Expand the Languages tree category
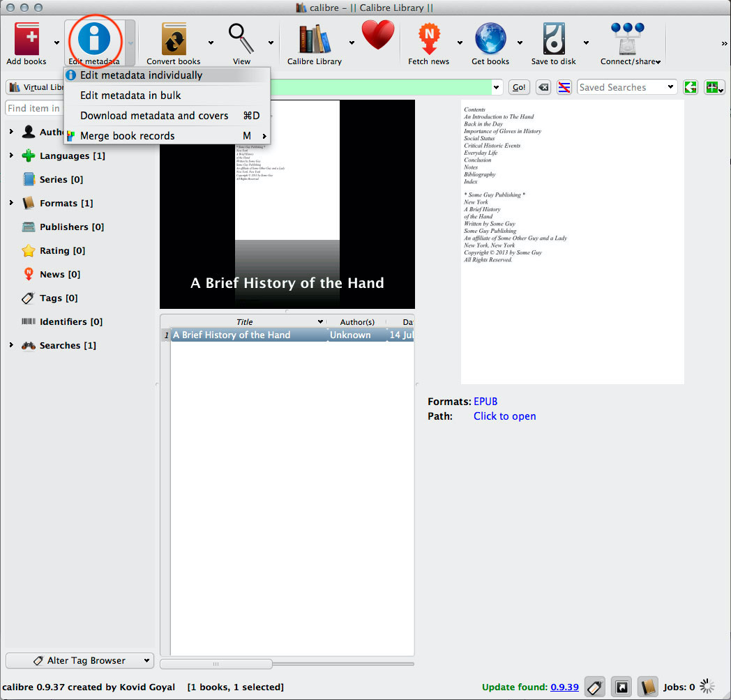 click(x=11, y=155)
